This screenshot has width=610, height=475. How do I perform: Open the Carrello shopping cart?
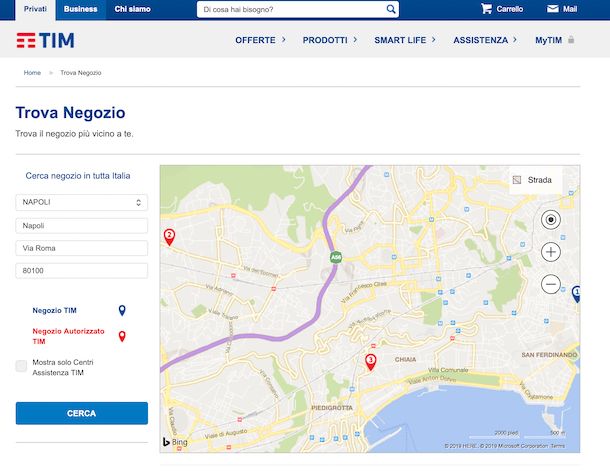tap(502, 9)
